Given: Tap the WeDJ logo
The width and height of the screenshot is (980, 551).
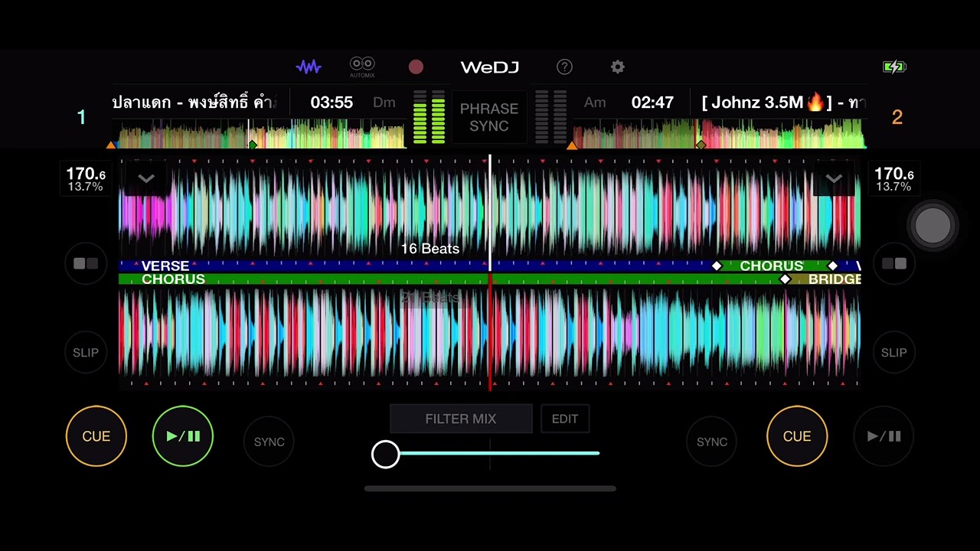Looking at the screenshot, I should coord(490,67).
